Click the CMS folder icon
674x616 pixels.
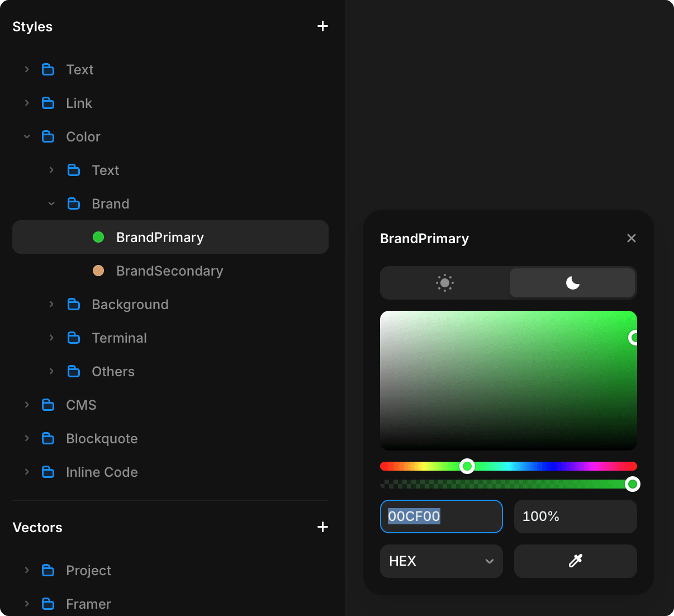(48, 405)
